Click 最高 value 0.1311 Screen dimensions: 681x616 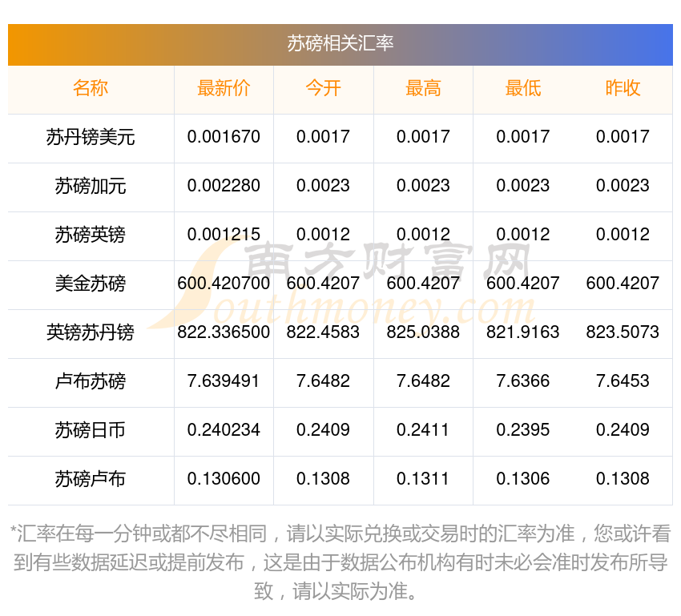point(423,479)
